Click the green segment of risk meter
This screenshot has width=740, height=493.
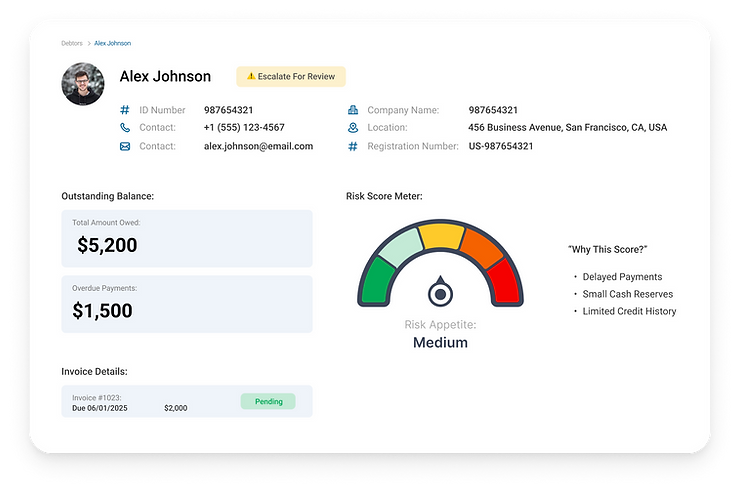point(377,281)
